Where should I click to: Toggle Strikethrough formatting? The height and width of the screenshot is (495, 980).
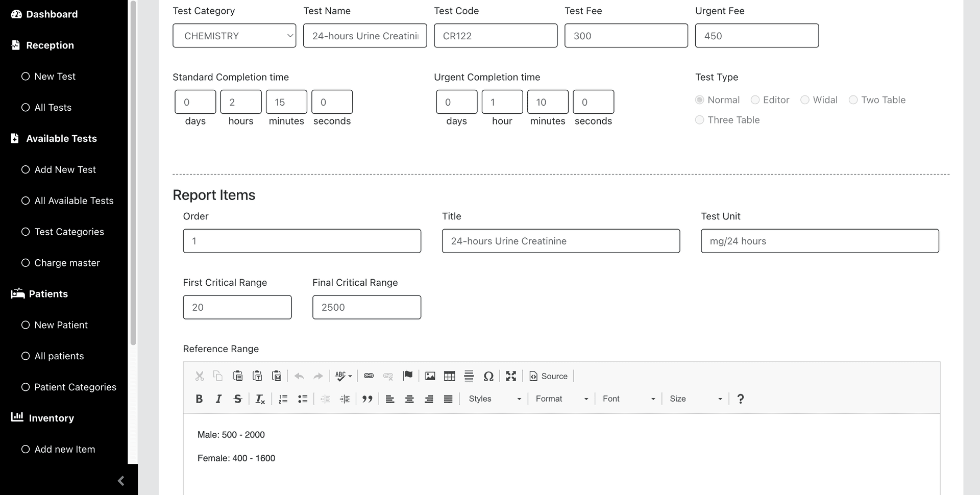[238, 399]
